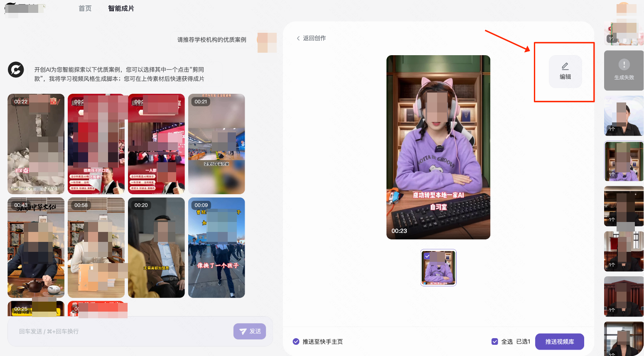The height and width of the screenshot is (356, 644).
Task: Click the exclamation icon on 生成失败 thumbnail
Action: click(x=624, y=65)
